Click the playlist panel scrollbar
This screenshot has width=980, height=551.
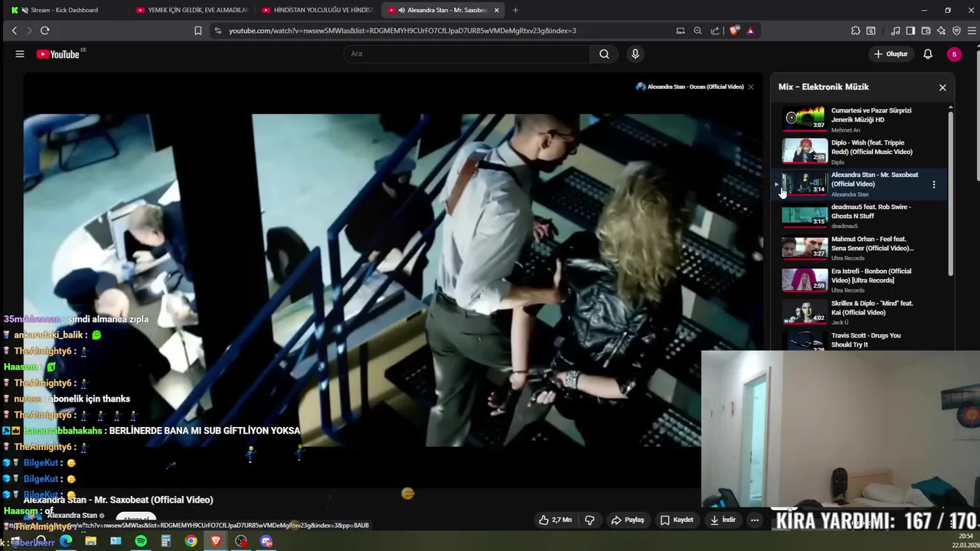pyautogui.click(x=951, y=194)
